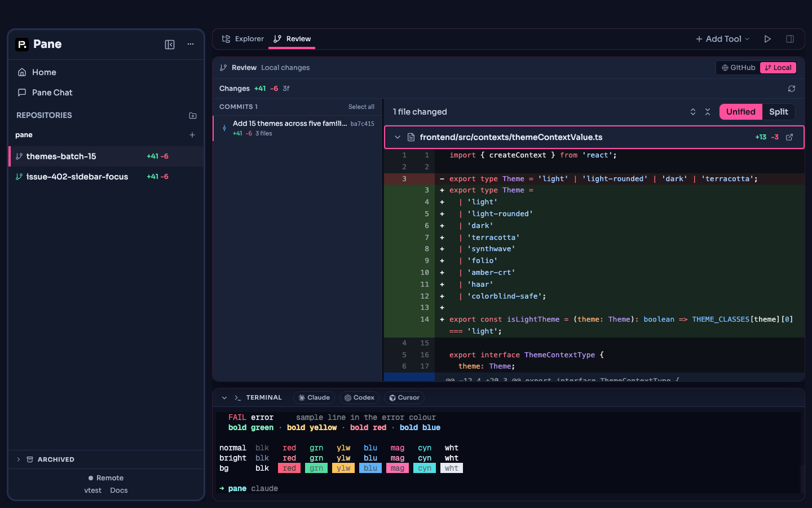Open Pane Chat
The width and height of the screenshot is (812, 508).
click(106, 93)
